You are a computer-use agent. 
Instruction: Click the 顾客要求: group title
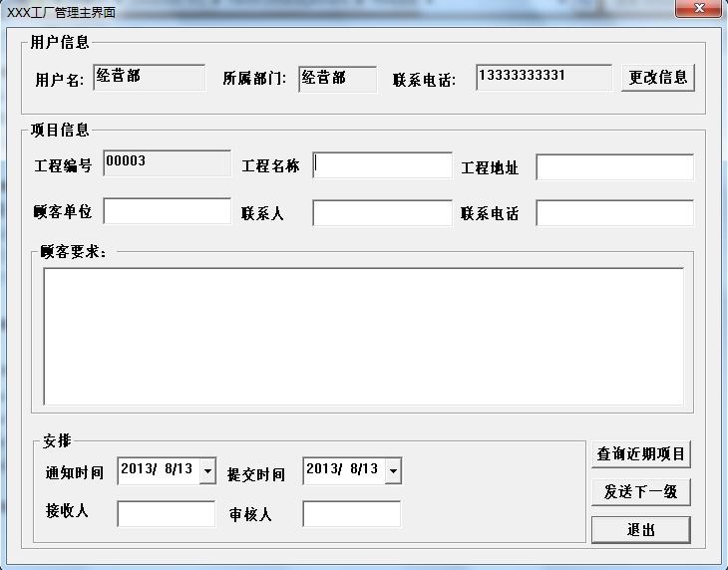point(74,252)
